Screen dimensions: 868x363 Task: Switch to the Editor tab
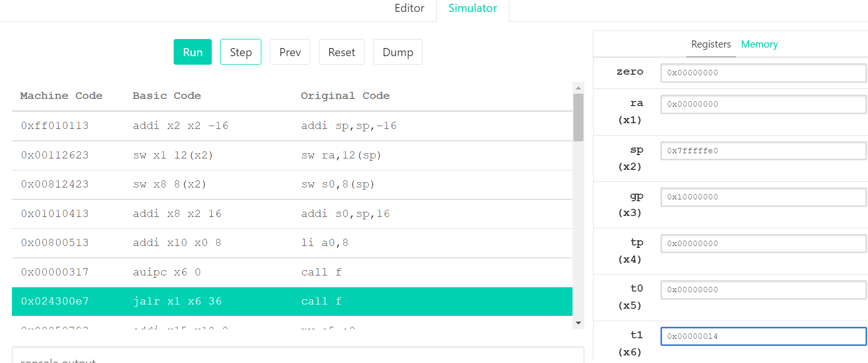tap(409, 9)
